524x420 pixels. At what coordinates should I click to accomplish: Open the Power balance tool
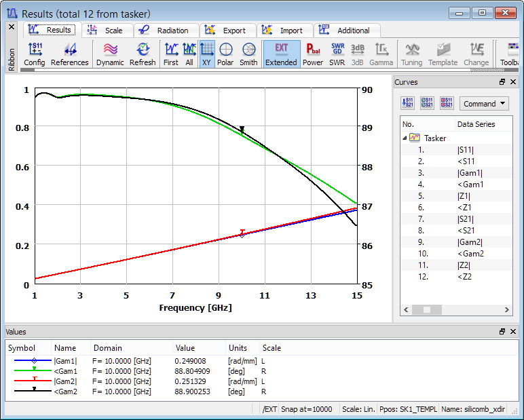(x=313, y=54)
